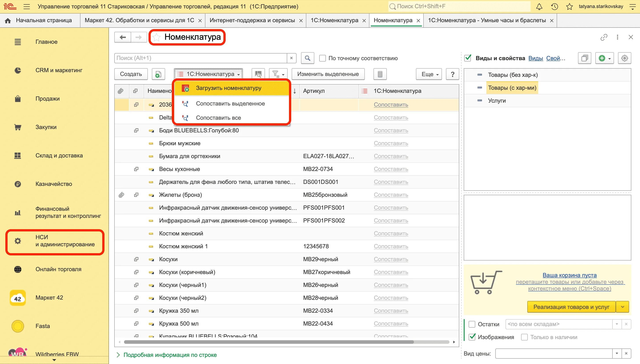
Task: Open the filter funnel dropdown
Action: 278,74
